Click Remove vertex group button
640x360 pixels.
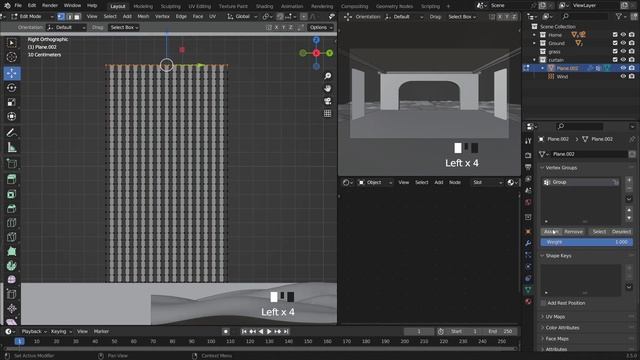tap(573, 232)
